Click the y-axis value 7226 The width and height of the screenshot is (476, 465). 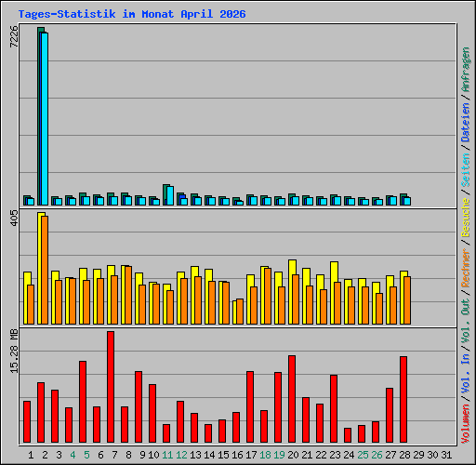coord(14,36)
